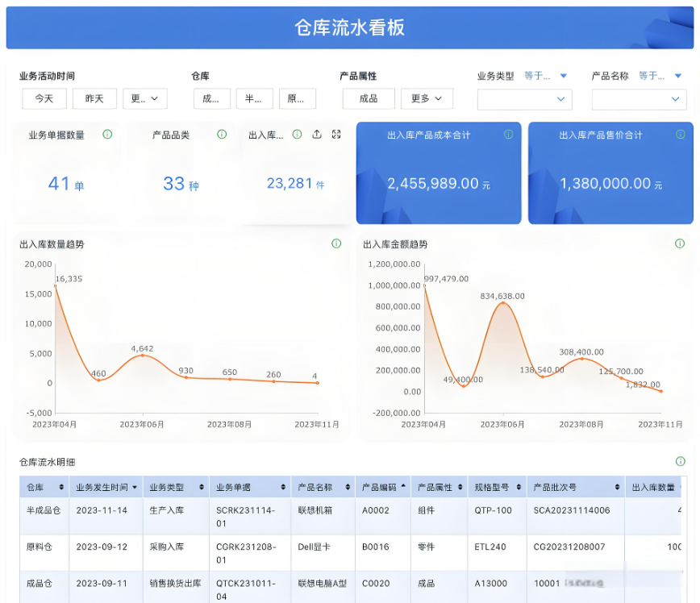Click info icon on 出入库产品成本合计 card
Screen dimensions: 700x603
pyautogui.click(x=509, y=135)
